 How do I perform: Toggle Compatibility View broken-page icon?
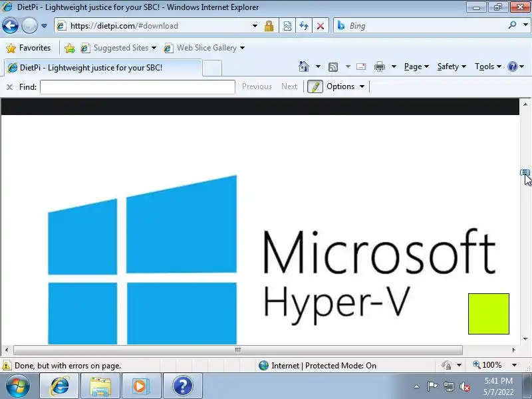tap(287, 26)
